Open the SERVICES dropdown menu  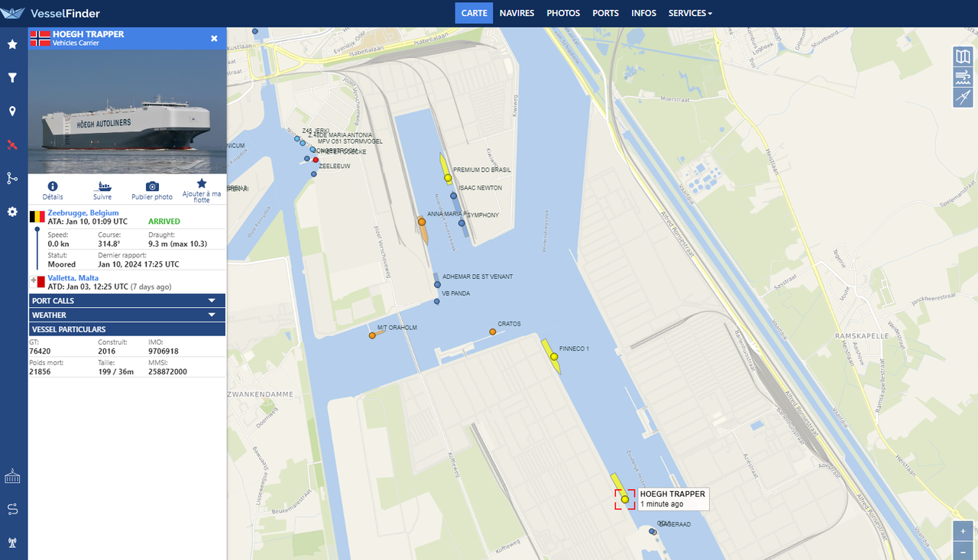point(690,13)
